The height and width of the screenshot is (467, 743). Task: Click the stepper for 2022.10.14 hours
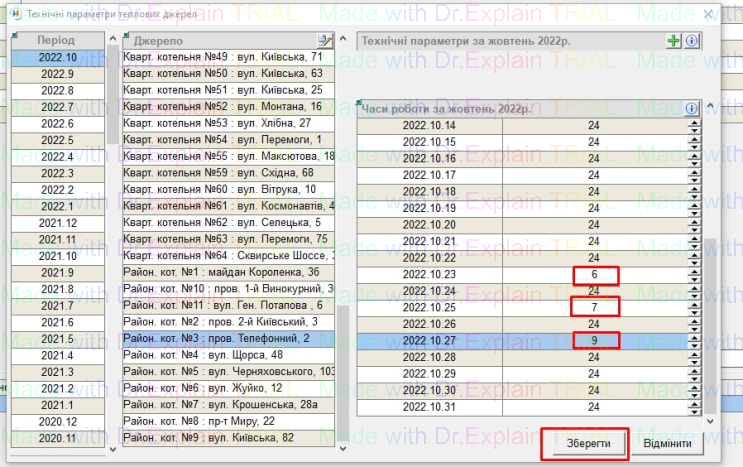pyautogui.click(x=693, y=126)
